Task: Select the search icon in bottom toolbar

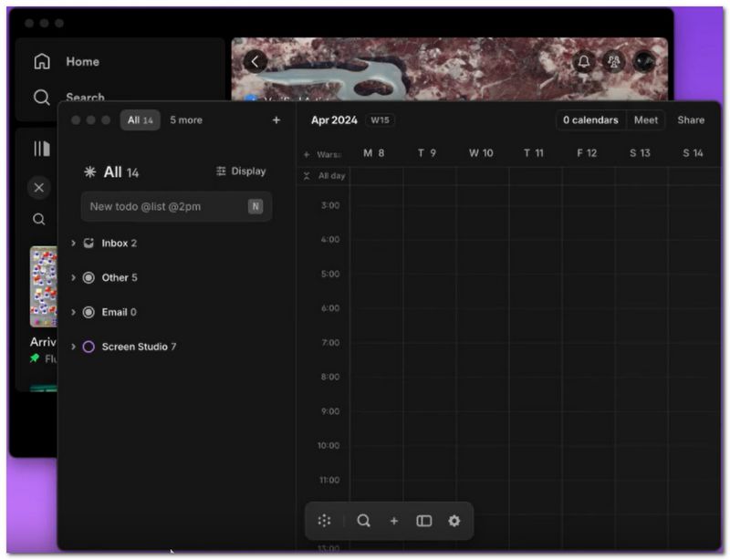Action: pyautogui.click(x=364, y=521)
